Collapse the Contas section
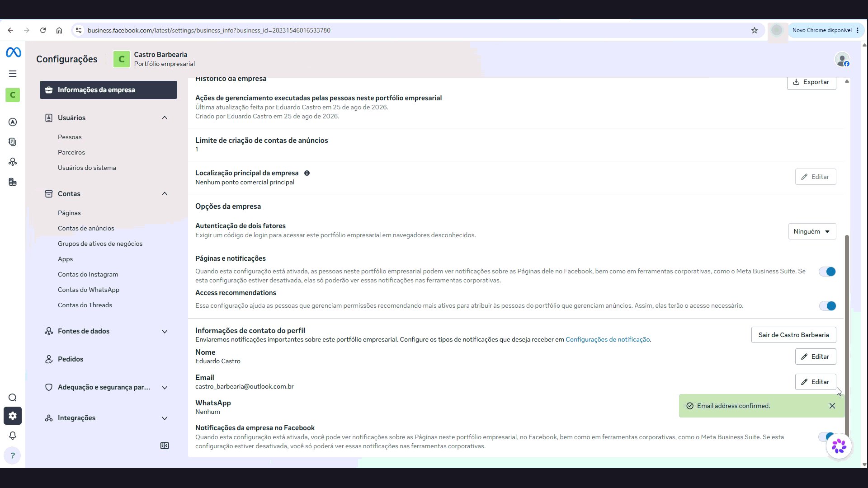 (165, 194)
